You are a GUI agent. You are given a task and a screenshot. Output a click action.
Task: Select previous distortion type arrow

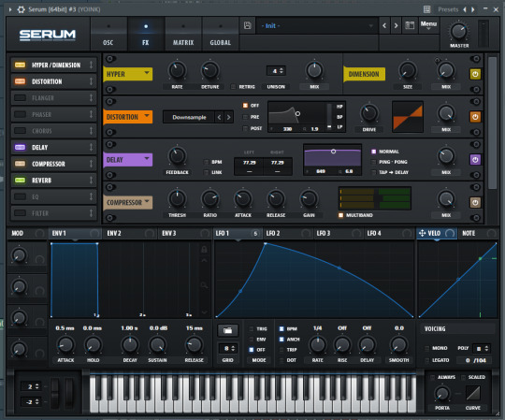(220, 117)
